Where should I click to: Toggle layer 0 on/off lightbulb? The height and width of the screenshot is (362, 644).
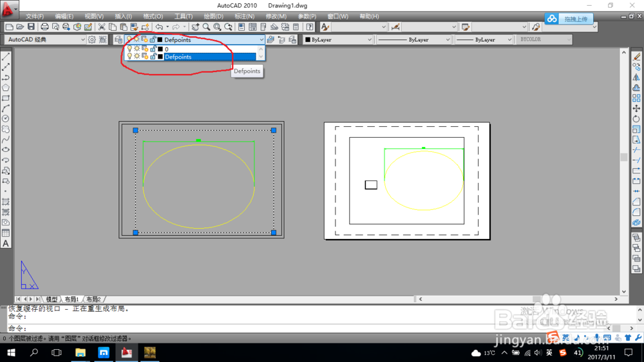[x=129, y=49]
